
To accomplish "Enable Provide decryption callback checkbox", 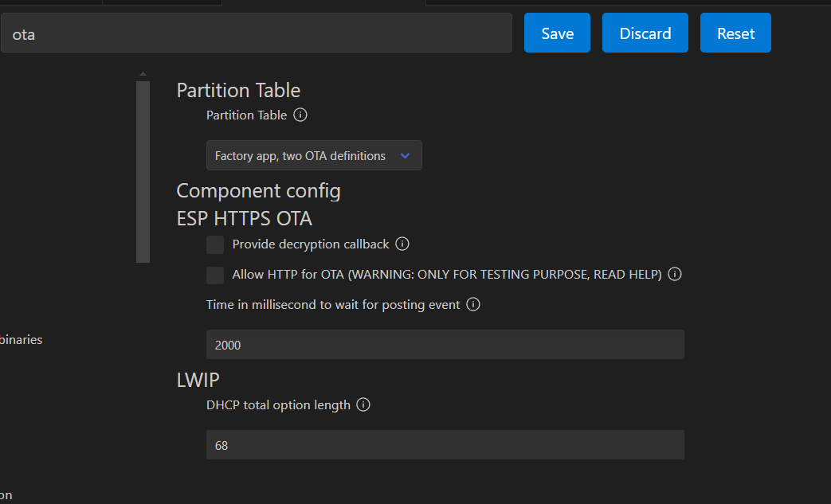I will click(x=215, y=244).
